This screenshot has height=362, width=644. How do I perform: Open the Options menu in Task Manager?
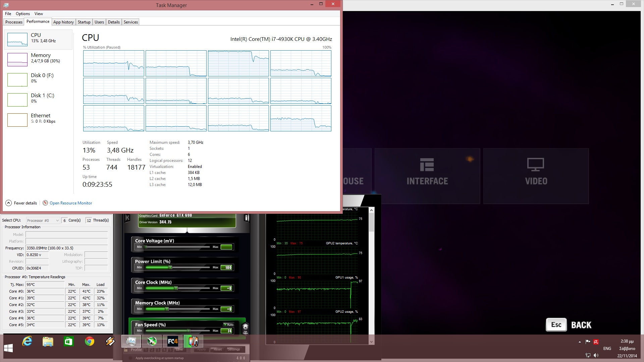pyautogui.click(x=23, y=14)
